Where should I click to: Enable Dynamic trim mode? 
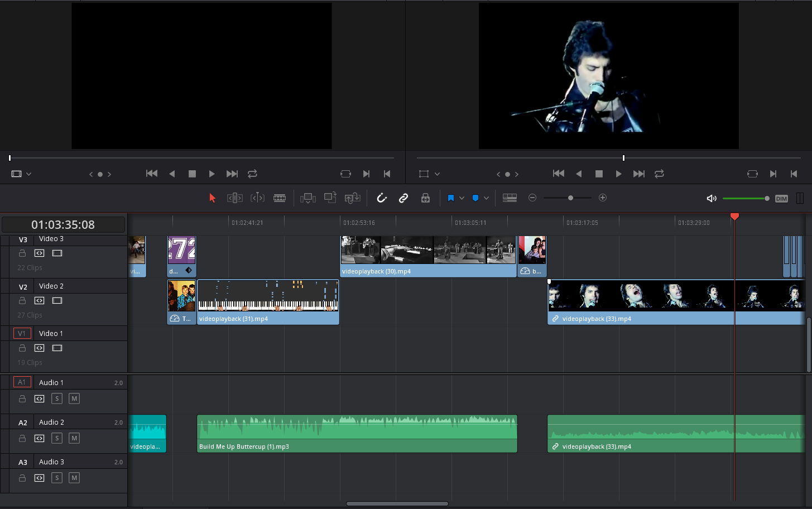point(257,198)
